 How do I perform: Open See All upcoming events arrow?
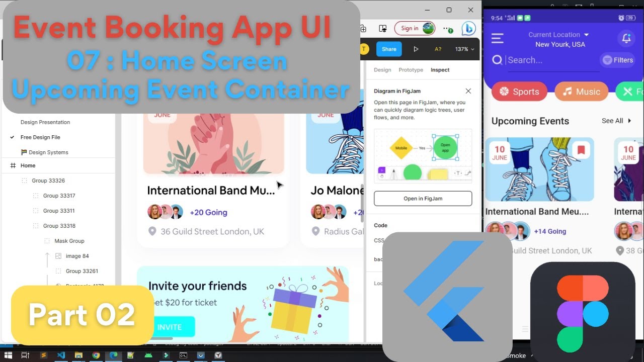coord(629,121)
